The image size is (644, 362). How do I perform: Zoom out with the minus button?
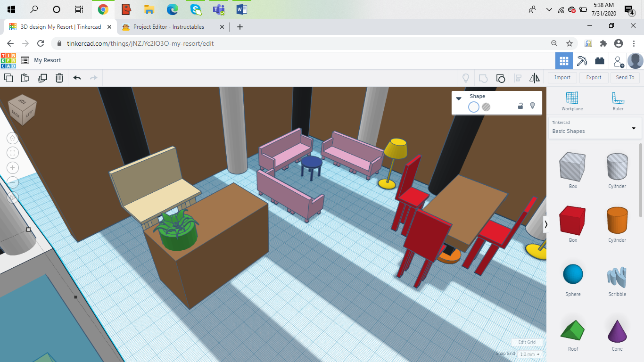(13, 182)
